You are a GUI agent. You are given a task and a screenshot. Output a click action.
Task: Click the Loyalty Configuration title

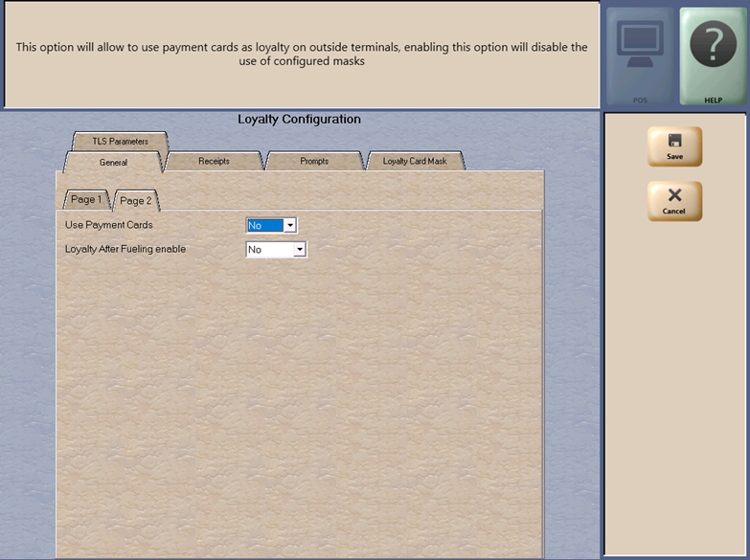pos(299,120)
